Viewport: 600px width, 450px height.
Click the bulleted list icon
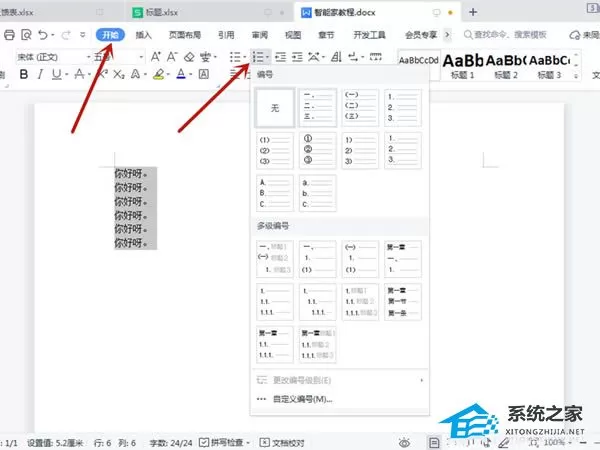[235, 57]
